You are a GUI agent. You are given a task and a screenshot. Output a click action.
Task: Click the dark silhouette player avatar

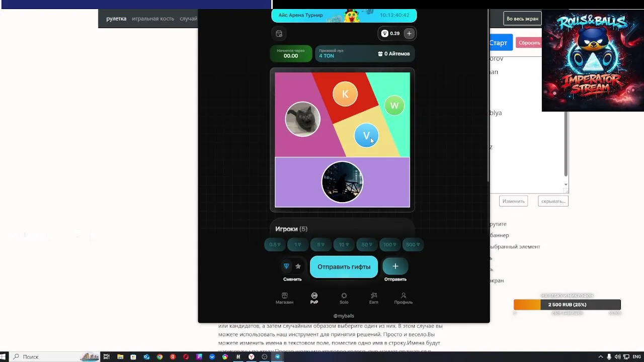point(342,182)
